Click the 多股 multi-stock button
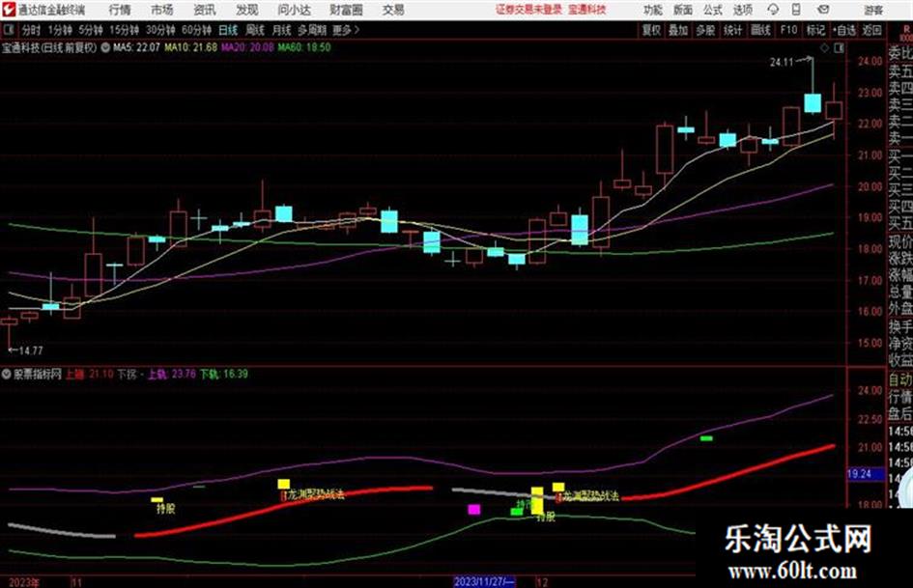Viewport: 913px width, 588px height. [705, 30]
